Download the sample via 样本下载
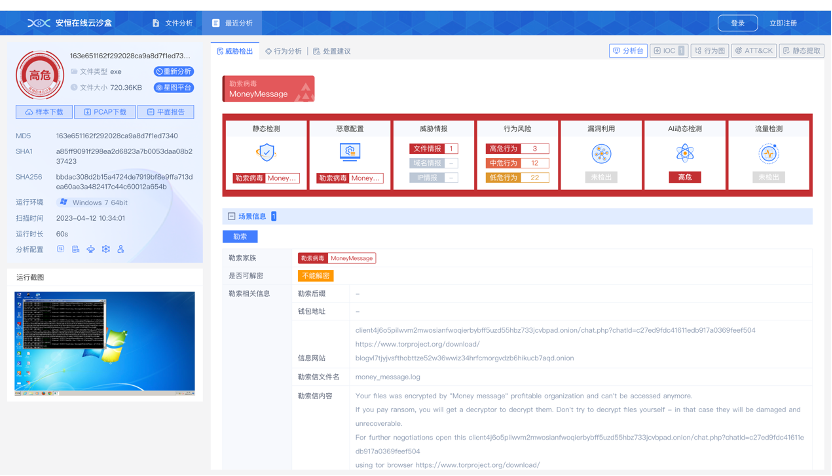 click(x=44, y=112)
